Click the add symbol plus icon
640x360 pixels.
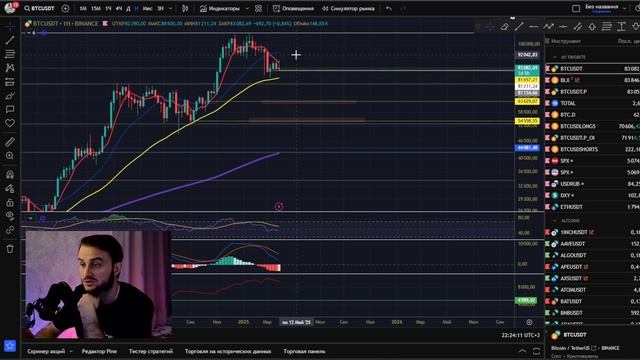(x=65, y=8)
